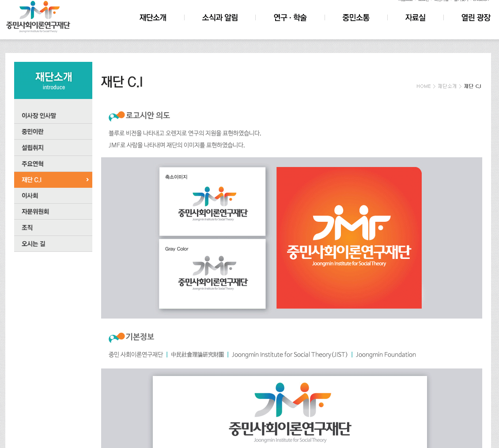Viewport: 499px width, 448px height.
Task: Click the bullet icon beside 기본정보
Action: (117, 338)
